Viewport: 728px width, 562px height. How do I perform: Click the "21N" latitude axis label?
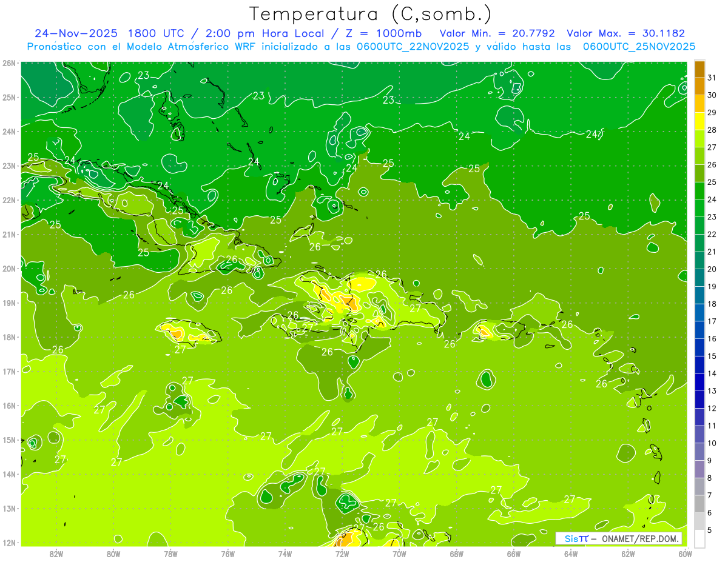(8, 234)
